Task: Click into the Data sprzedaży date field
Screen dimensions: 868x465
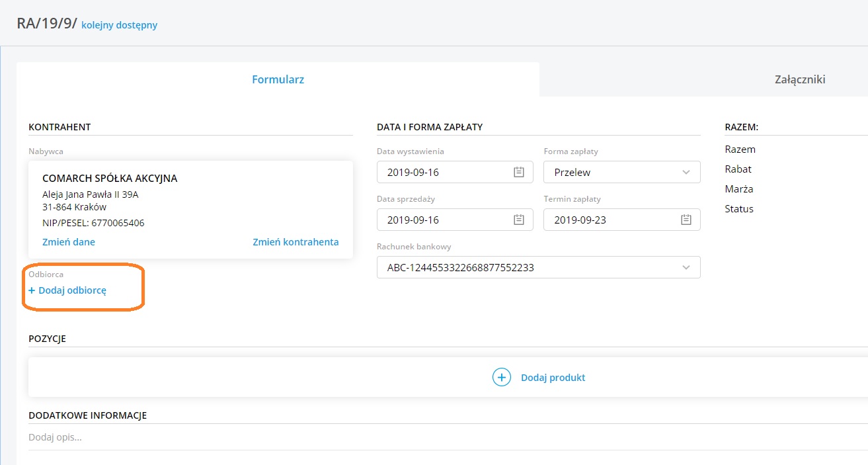Action: [x=443, y=220]
